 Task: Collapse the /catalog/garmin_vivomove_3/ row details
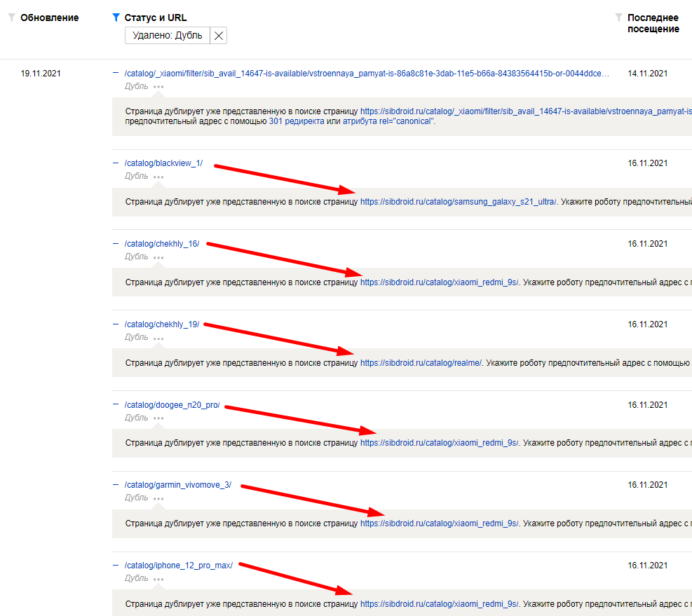click(116, 485)
